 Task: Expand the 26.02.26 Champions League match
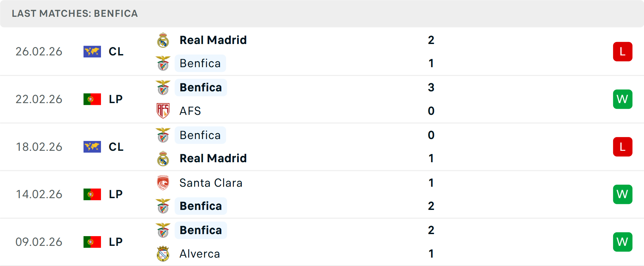[322, 51]
